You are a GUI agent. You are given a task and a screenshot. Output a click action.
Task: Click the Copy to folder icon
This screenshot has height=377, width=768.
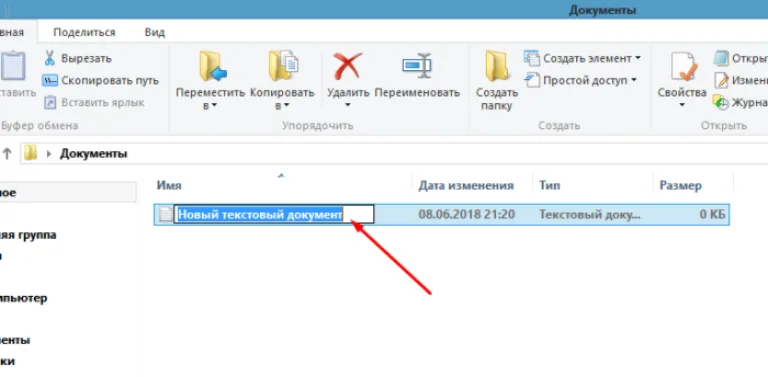[x=283, y=66]
